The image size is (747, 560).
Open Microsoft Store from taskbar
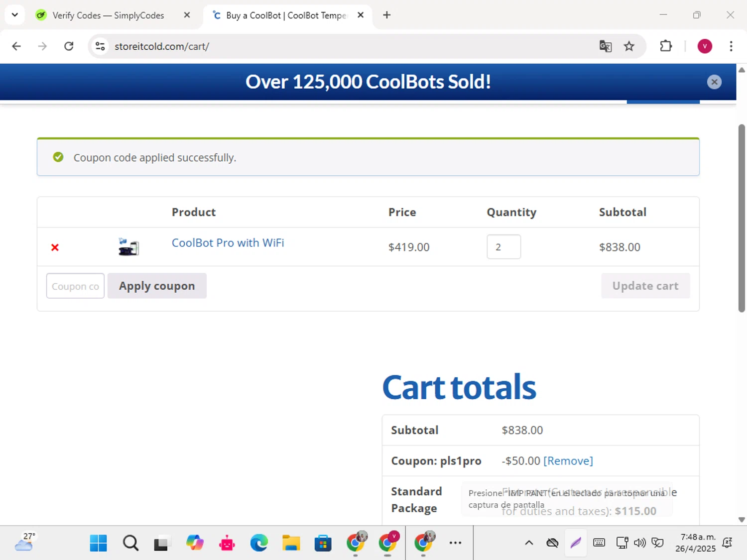pos(323,543)
